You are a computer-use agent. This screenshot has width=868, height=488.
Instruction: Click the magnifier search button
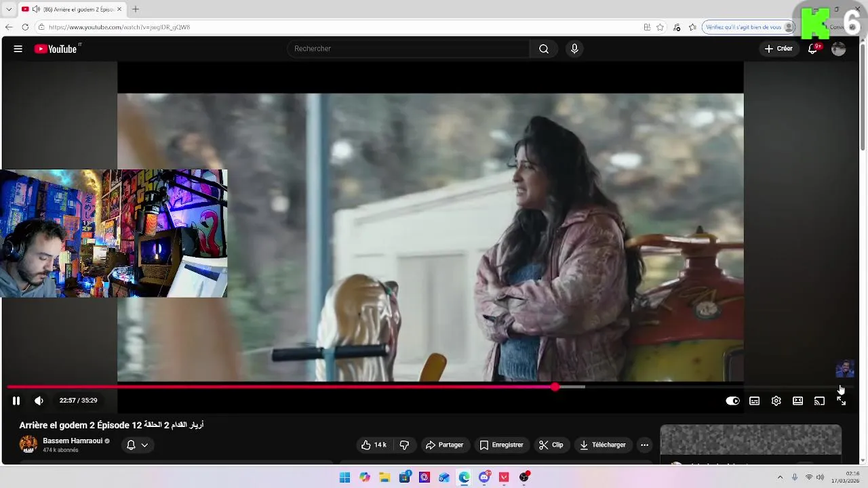point(544,49)
